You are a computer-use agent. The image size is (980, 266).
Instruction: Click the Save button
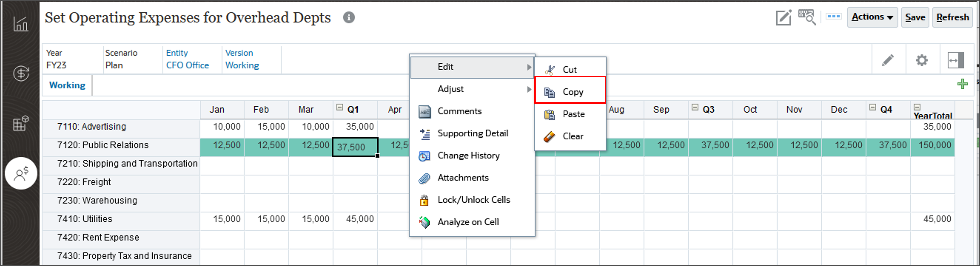point(915,17)
